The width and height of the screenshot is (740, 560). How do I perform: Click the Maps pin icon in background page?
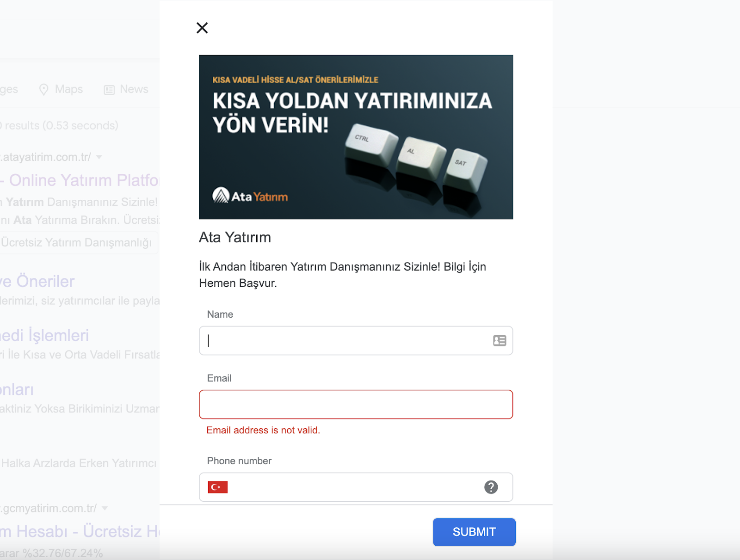click(43, 90)
